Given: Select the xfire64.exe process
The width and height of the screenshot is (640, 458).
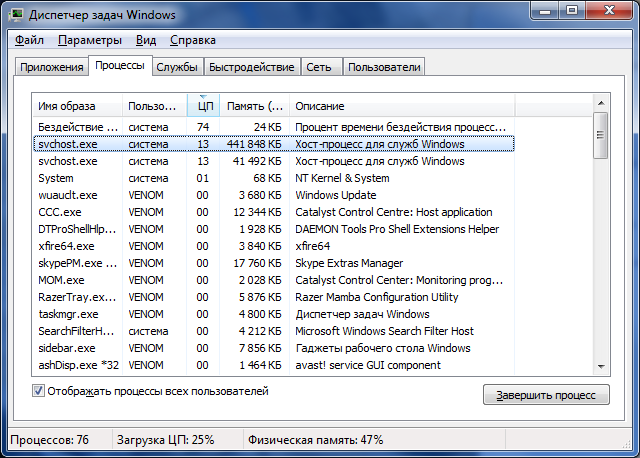Looking at the screenshot, I should 273,246.
